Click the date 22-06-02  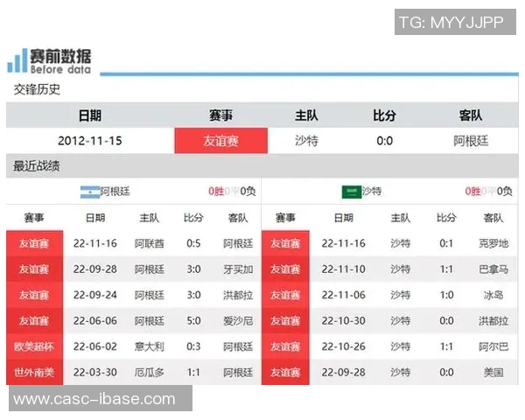(95, 346)
